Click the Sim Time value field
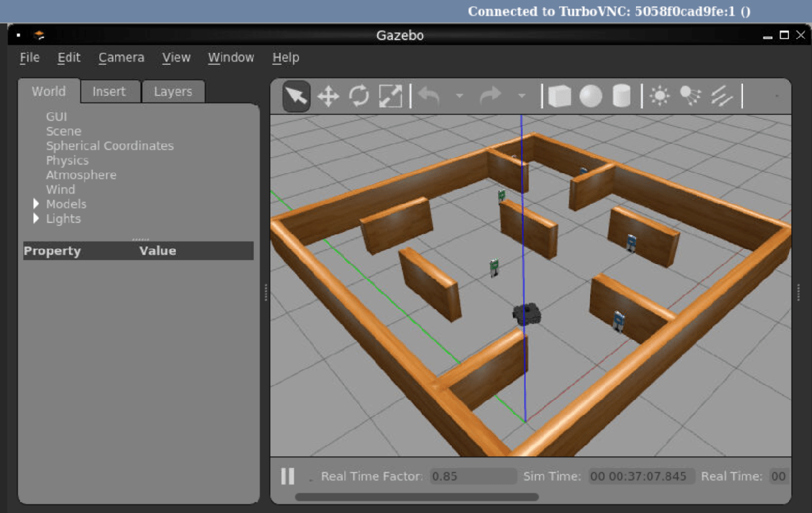This screenshot has height=513, width=812. [641, 476]
